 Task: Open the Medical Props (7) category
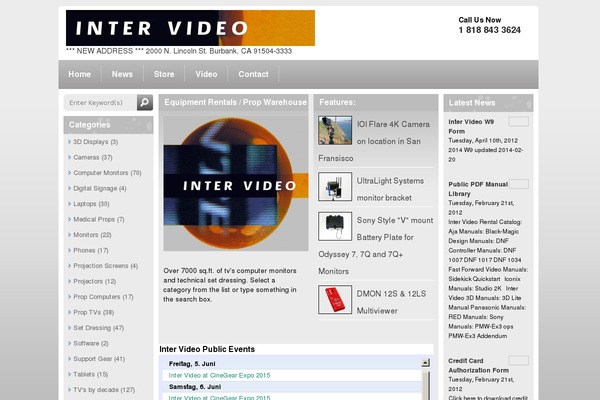[99, 219]
